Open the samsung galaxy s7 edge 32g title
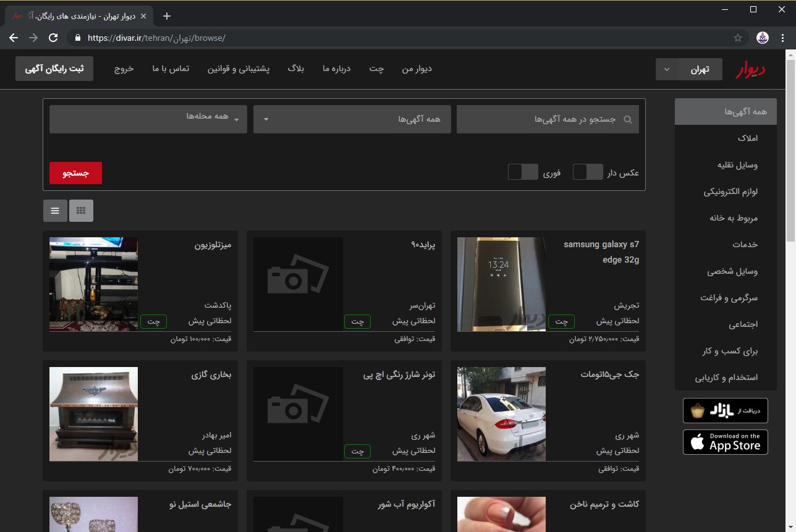 [x=601, y=252]
